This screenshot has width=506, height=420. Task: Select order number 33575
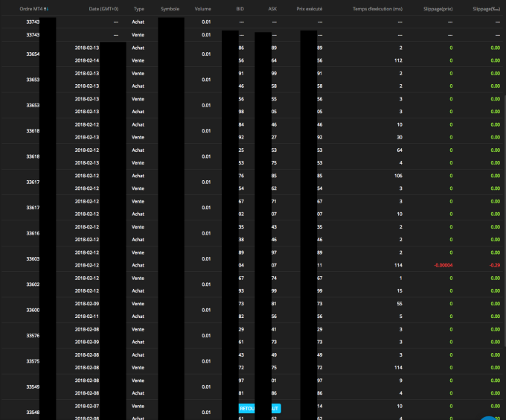tap(33, 361)
